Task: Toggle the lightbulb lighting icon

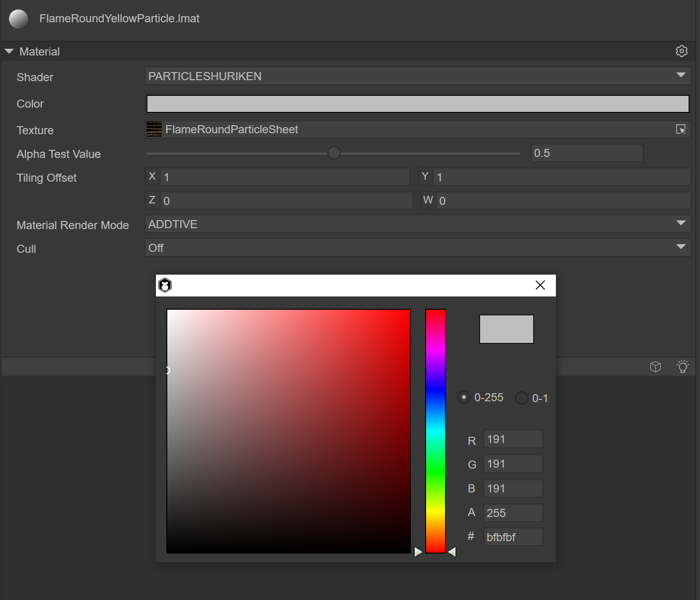Action: 682,367
